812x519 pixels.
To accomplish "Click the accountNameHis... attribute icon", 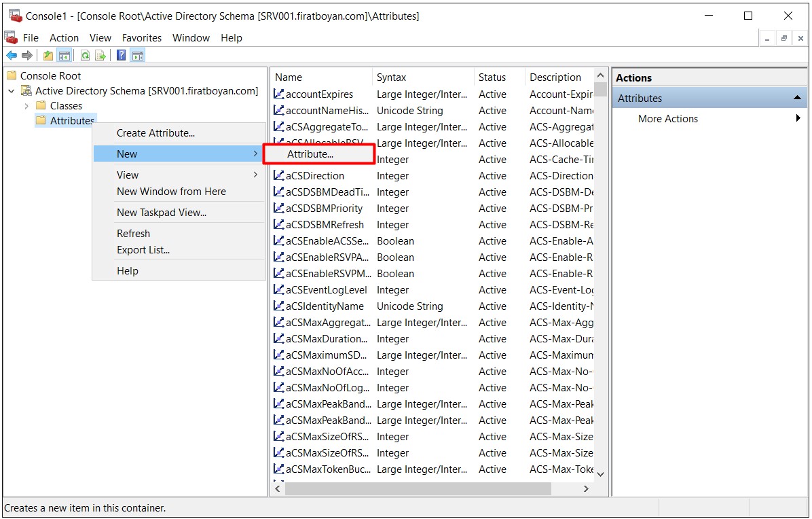I will point(278,110).
